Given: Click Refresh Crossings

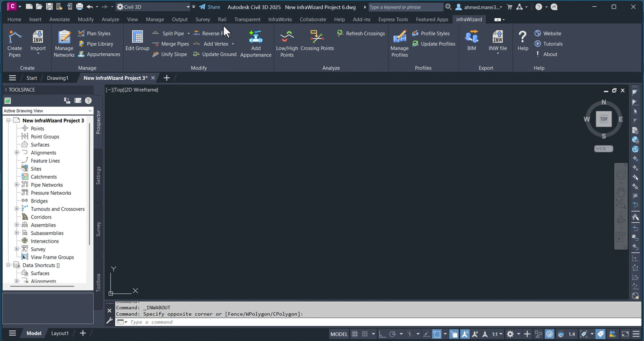Looking at the screenshot, I should pyautogui.click(x=361, y=33).
